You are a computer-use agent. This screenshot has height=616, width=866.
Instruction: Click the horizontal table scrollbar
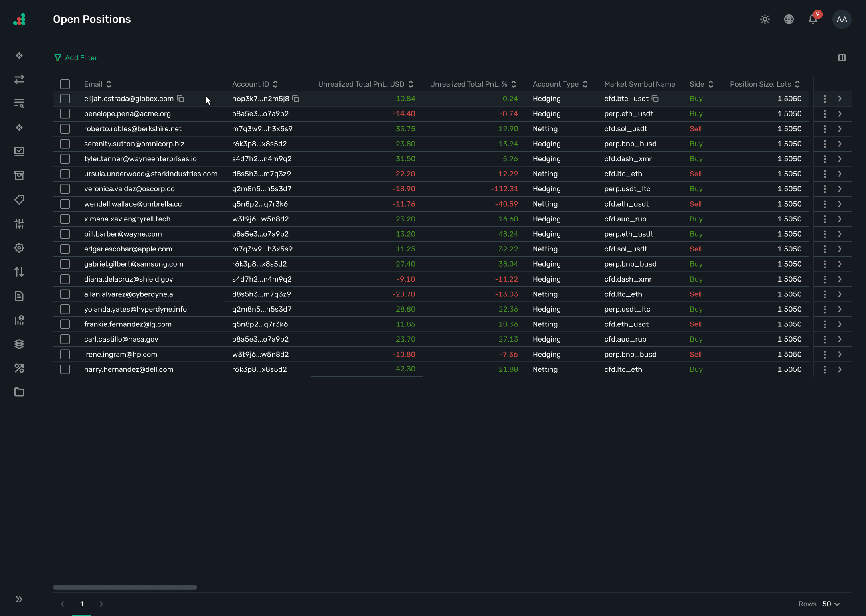(125, 587)
